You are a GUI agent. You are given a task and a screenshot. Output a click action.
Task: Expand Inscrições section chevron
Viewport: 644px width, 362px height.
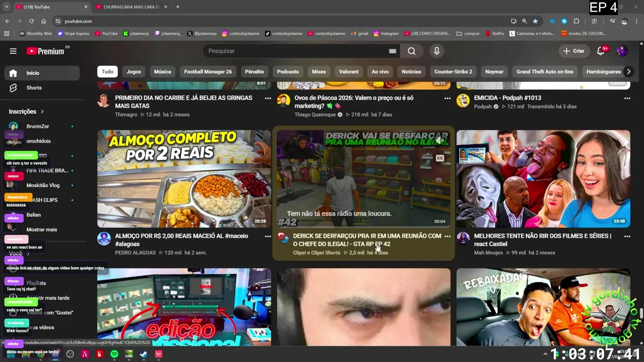click(x=42, y=112)
